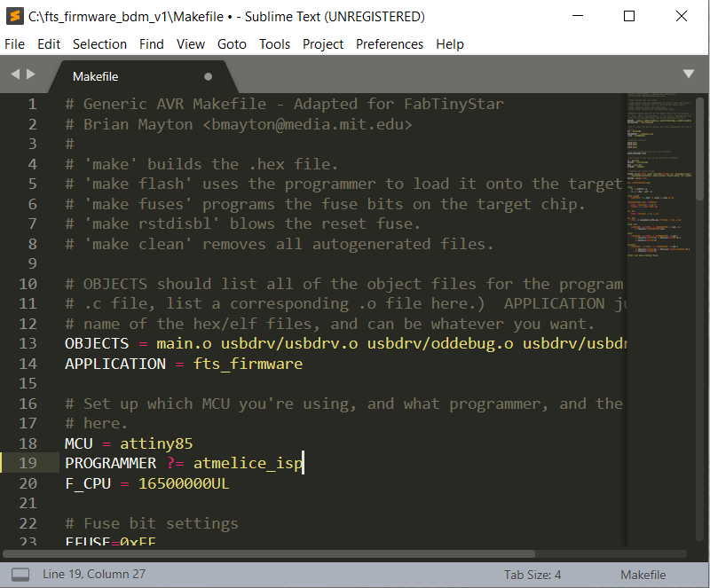Viewport: 710px width, 588px height.
Task: Click the ?= operator on line 19
Action: (x=175, y=464)
